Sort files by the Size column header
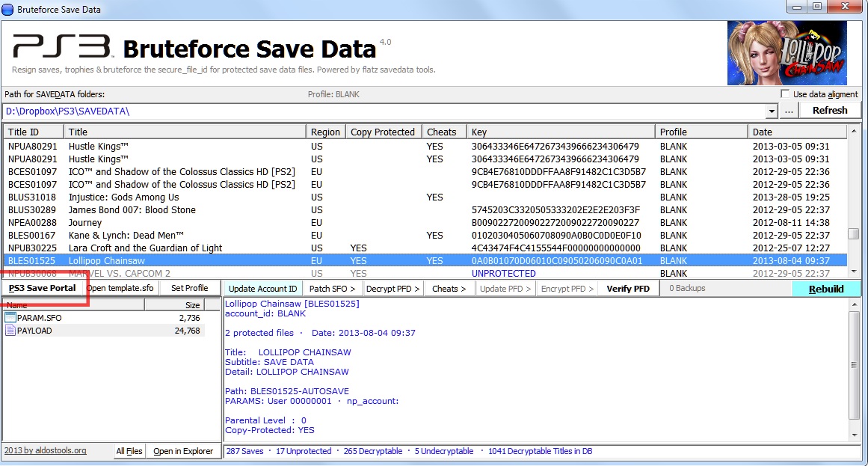The width and height of the screenshot is (868, 466). pos(174,304)
